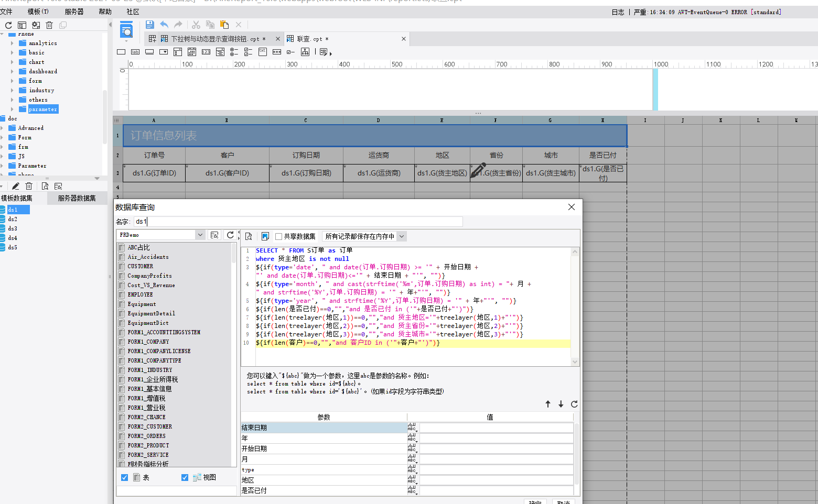
Task: Open the FRDemo connection dropdown
Action: [200, 235]
